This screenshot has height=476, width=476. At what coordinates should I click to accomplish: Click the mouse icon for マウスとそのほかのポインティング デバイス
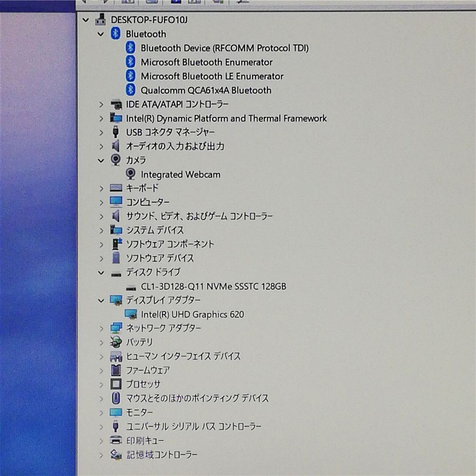116,398
